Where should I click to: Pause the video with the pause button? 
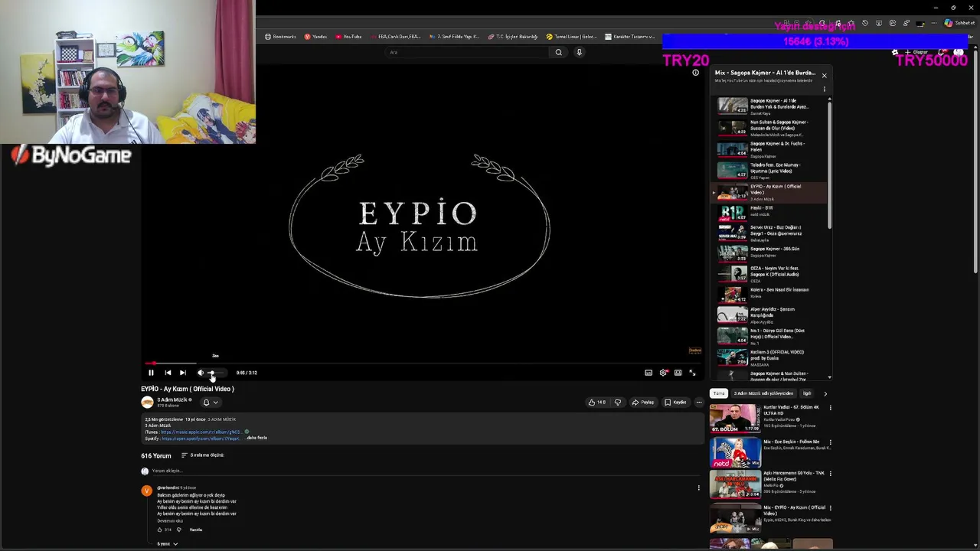[x=151, y=373]
